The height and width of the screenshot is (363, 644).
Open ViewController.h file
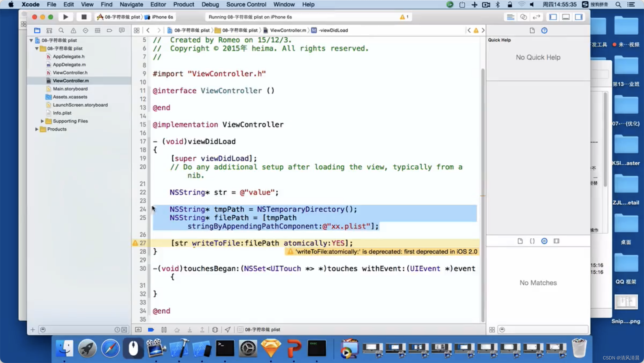70,72
